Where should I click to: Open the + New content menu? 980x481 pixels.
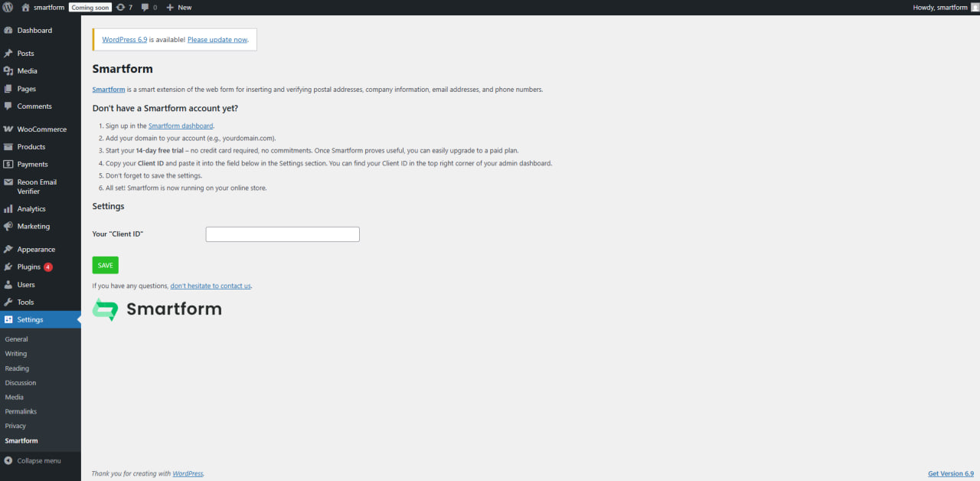click(179, 7)
